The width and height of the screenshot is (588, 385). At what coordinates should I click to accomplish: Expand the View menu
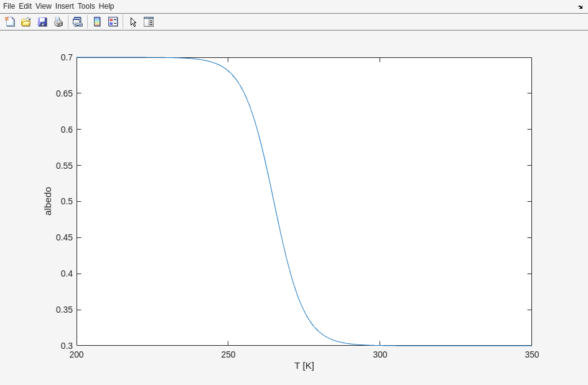tap(43, 6)
